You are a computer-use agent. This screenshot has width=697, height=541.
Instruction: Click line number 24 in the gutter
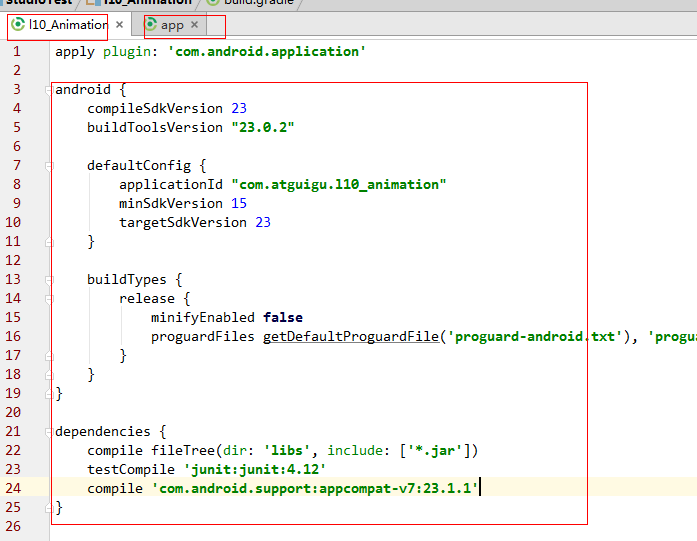click(x=13, y=488)
